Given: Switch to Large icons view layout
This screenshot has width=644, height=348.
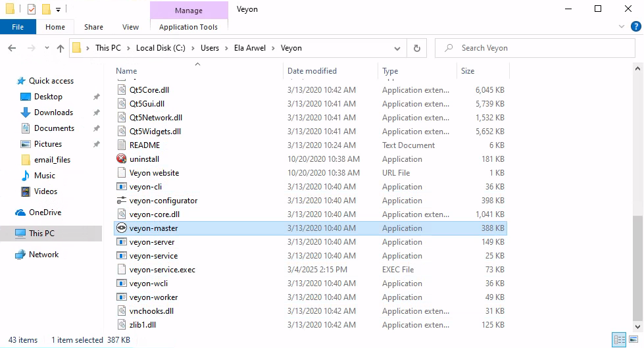Looking at the screenshot, I should 633,339.
